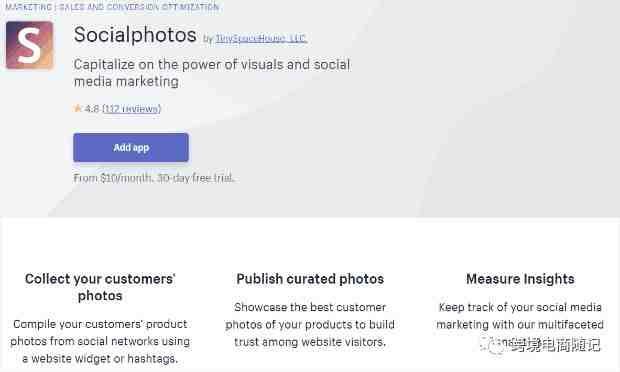Click the 'Compile your customers' product photos' paragraph
620x372 pixels.
[x=100, y=341]
